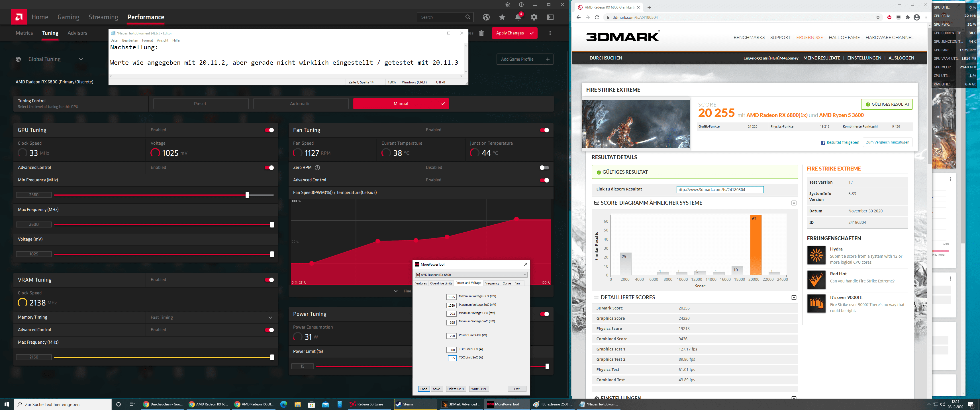Open Radeon Software settings gear
980x410 pixels.
pos(534,17)
